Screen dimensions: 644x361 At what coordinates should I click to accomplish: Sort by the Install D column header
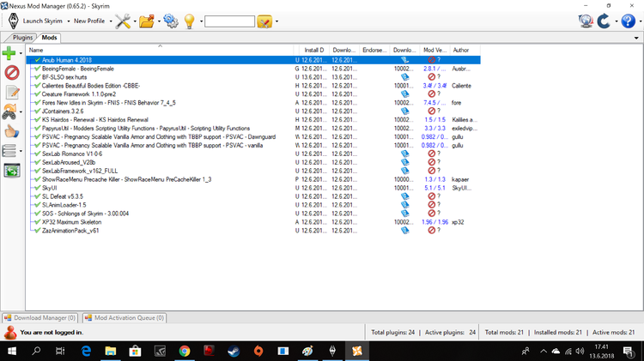[x=314, y=50]
